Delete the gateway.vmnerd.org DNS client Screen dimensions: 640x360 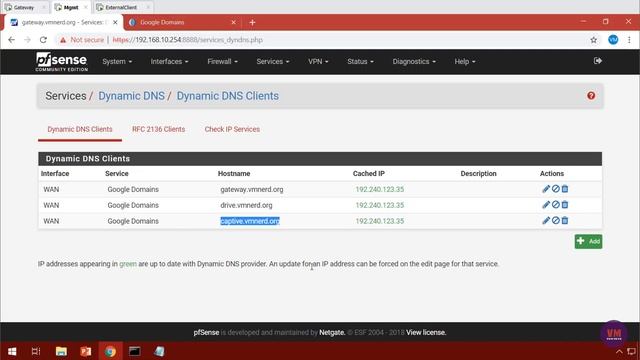click(565, 189)
